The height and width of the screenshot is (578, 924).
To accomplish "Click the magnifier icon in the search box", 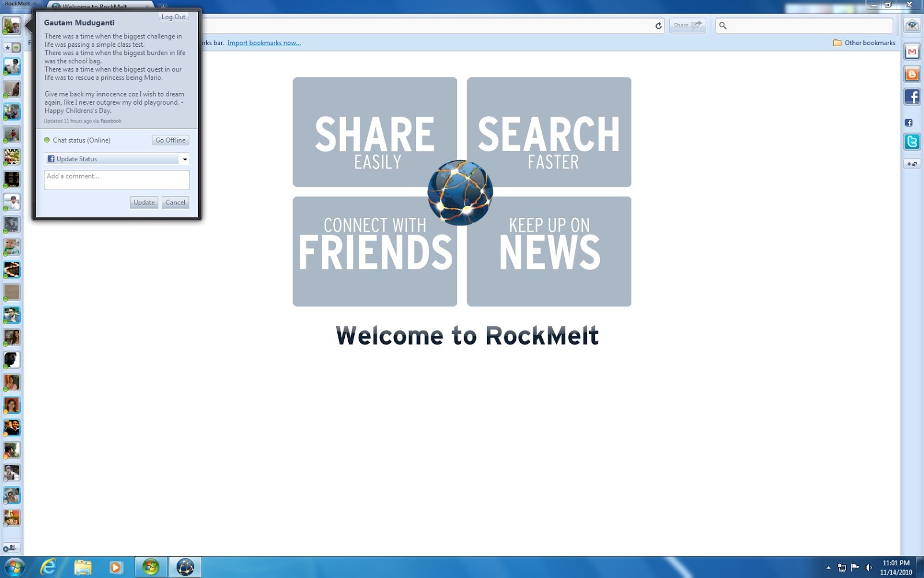I will (723, 25).
